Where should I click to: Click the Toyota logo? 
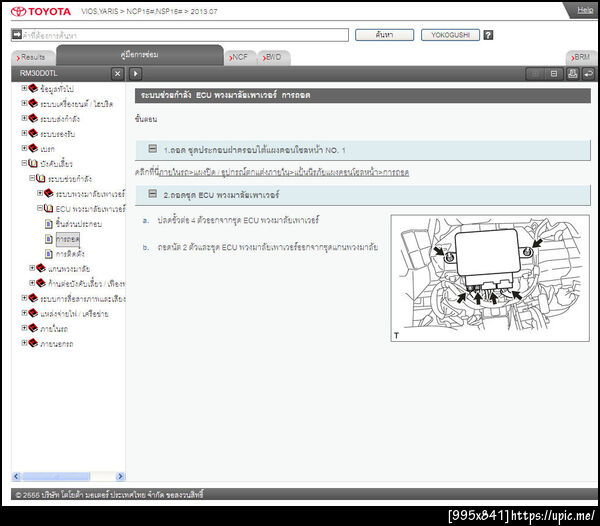(41, 11)
